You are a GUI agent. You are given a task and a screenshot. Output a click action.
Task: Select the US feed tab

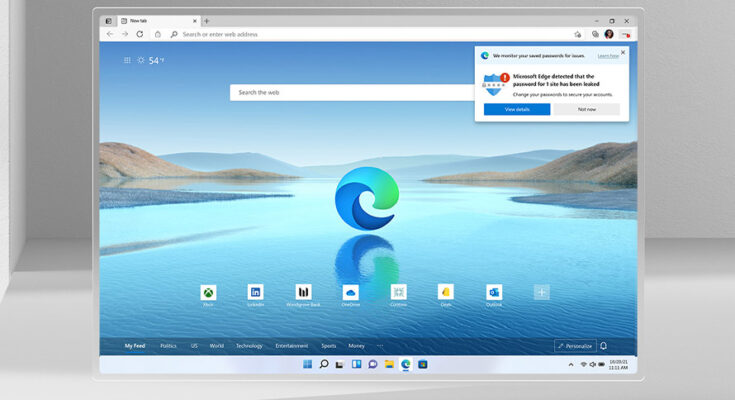(194, 346)
